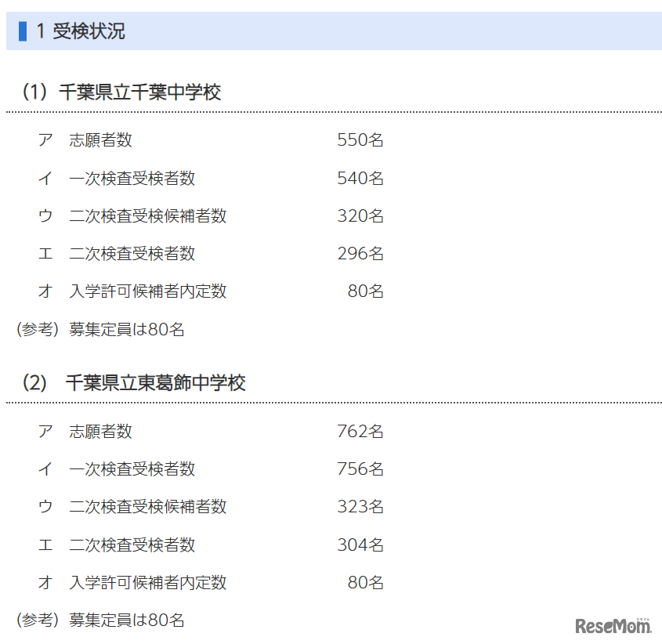
Task: Click the 323名 candidate count
Action: pyautogui.click(x=360, y=507)
